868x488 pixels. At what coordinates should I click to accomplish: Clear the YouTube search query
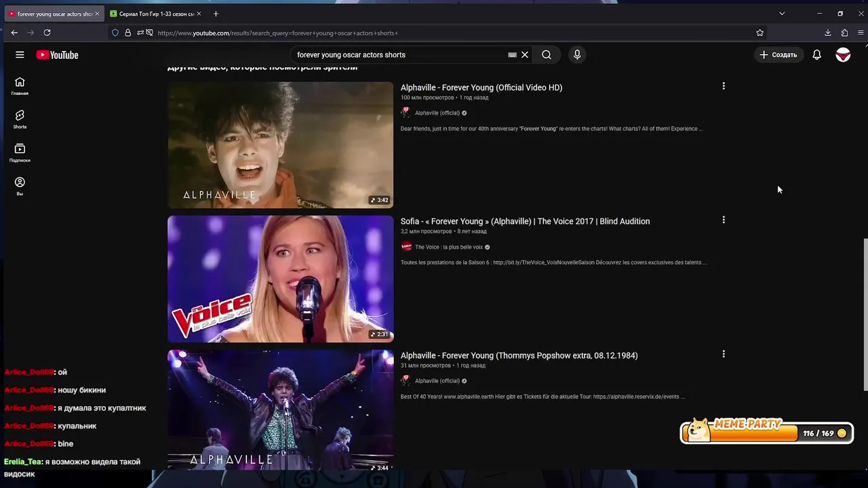point(525,55)
